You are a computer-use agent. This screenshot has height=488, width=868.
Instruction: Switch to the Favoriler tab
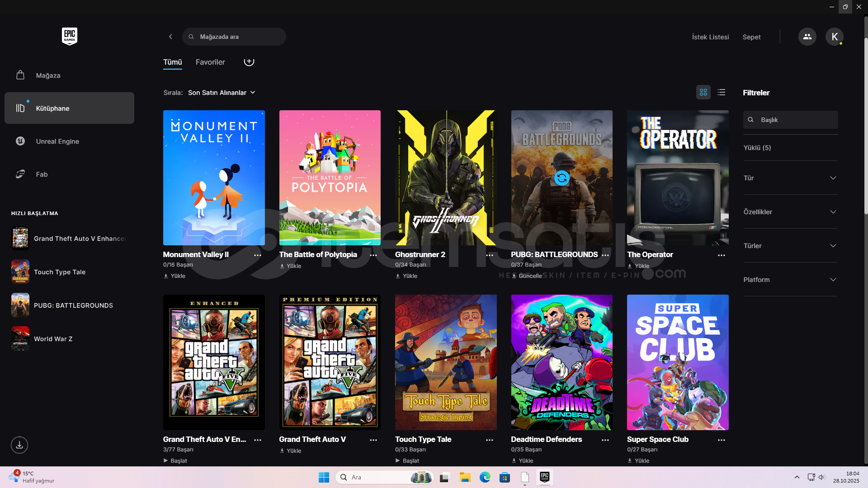(210, 62)
